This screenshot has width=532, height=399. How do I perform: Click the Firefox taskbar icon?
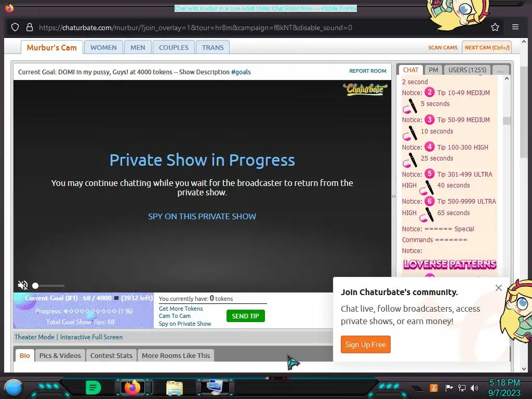(x=132, y=387)
